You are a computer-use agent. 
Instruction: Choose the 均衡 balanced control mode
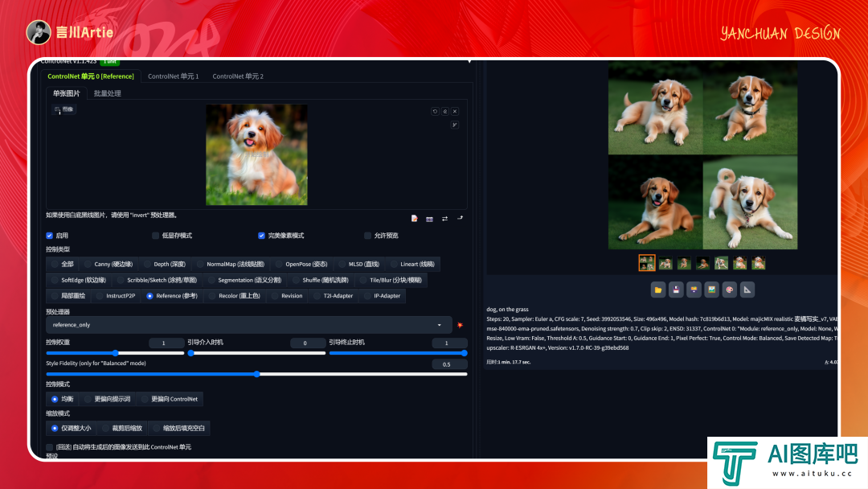pyautogui.click(x=62, y=399)
